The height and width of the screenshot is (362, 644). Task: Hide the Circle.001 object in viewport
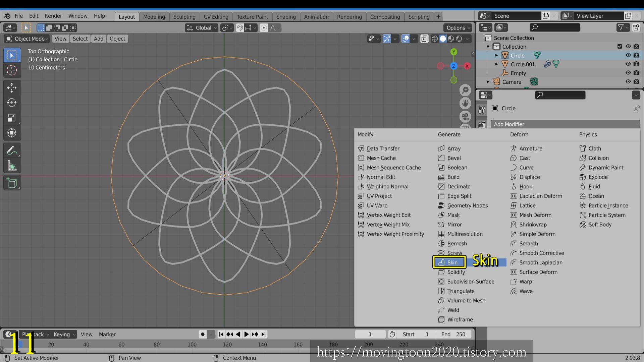(628, 64)
